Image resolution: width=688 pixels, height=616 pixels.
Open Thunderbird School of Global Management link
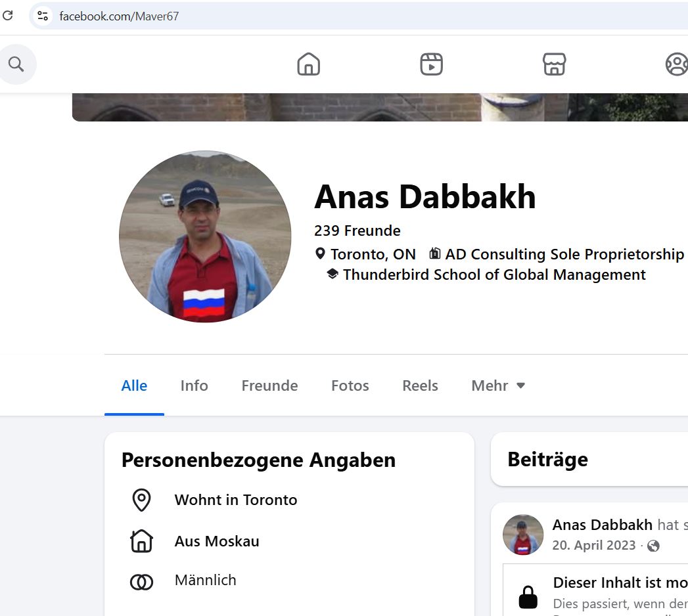[494, 275]
